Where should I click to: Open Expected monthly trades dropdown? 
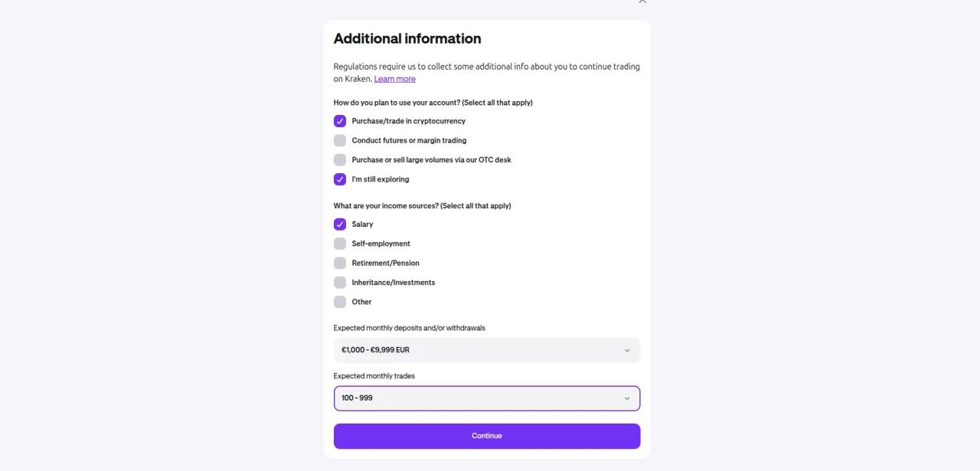pyautogui.click(x=486, y=398)
